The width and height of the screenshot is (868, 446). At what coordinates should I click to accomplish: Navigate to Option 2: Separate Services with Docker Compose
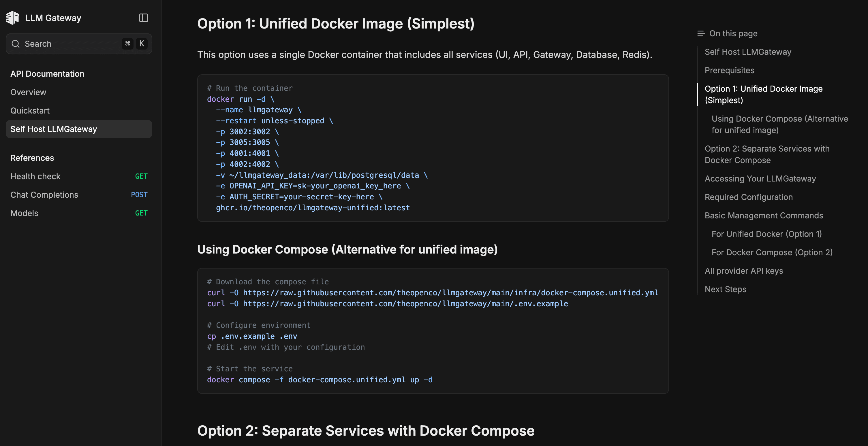[x=767, y=154]
